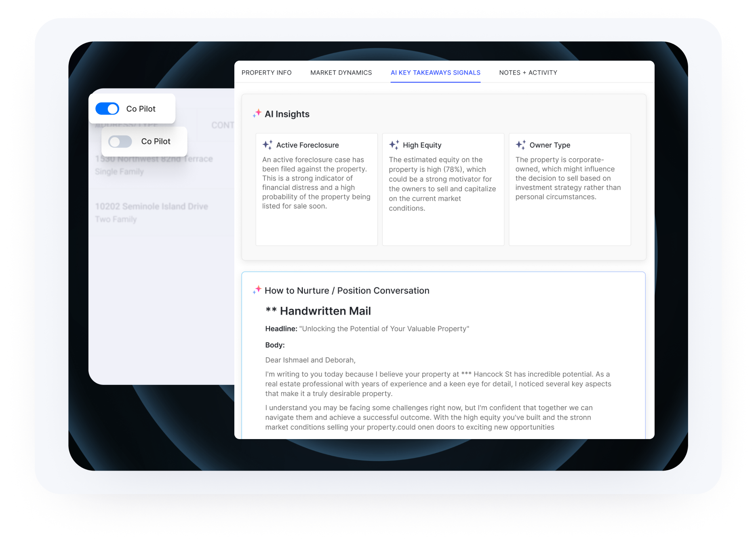This screenshot has height=545, width=756.
Task: Click the Owner Type sparkle icon
Action: point(520,145)
